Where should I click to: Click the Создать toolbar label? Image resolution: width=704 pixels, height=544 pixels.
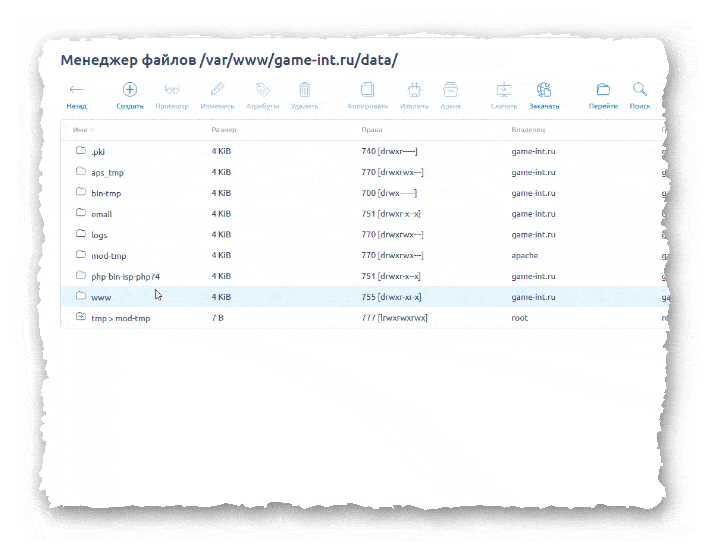click(x=130, y=106)
